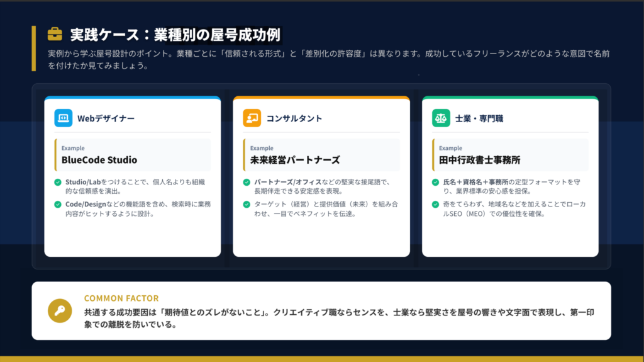644x362 pixels.
Task: Click the Webデザイナー card heading
Action: [106, 118]
